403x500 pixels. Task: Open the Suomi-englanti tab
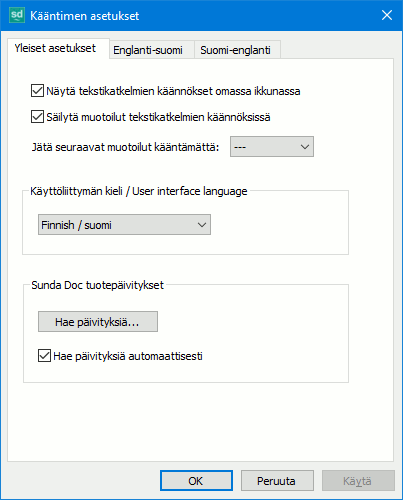pos(235,50)
